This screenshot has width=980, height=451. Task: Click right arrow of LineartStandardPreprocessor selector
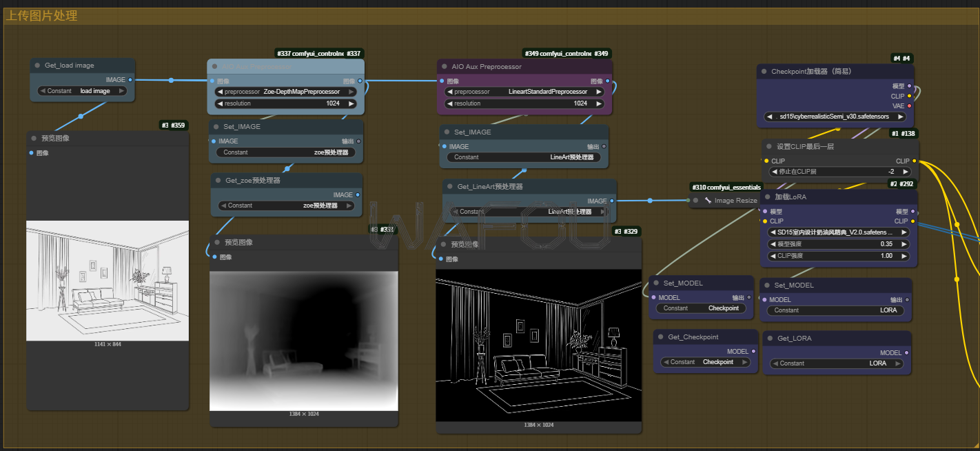tap(600, 92)
